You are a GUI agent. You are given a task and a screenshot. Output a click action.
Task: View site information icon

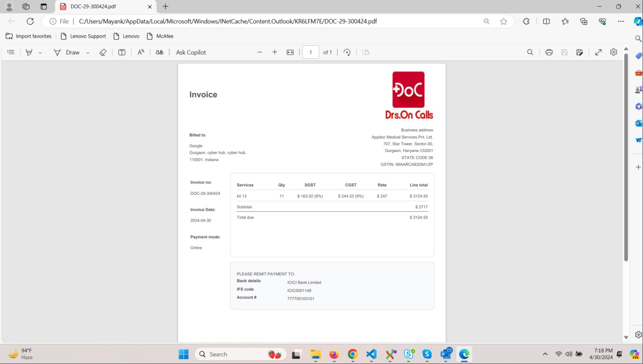click(53, 21)
